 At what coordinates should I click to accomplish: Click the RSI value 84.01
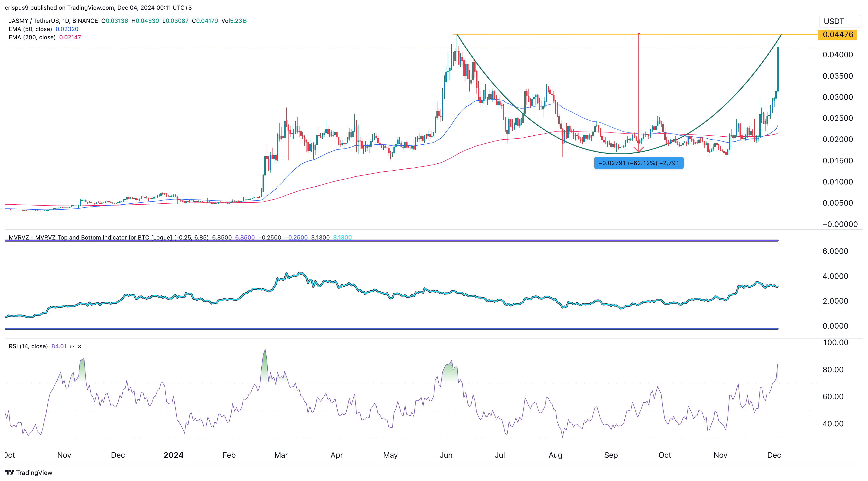pyautogui.click(x=59, y=346)
